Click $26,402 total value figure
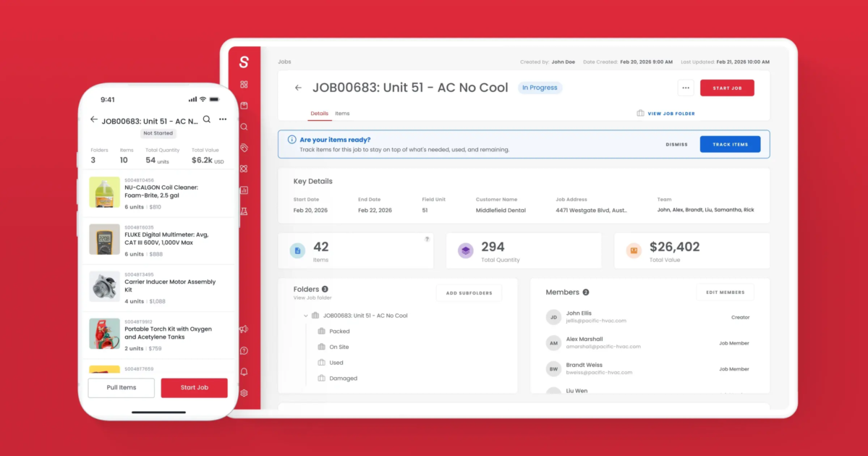The image size is (868, 456). click(x=674, y=247)
